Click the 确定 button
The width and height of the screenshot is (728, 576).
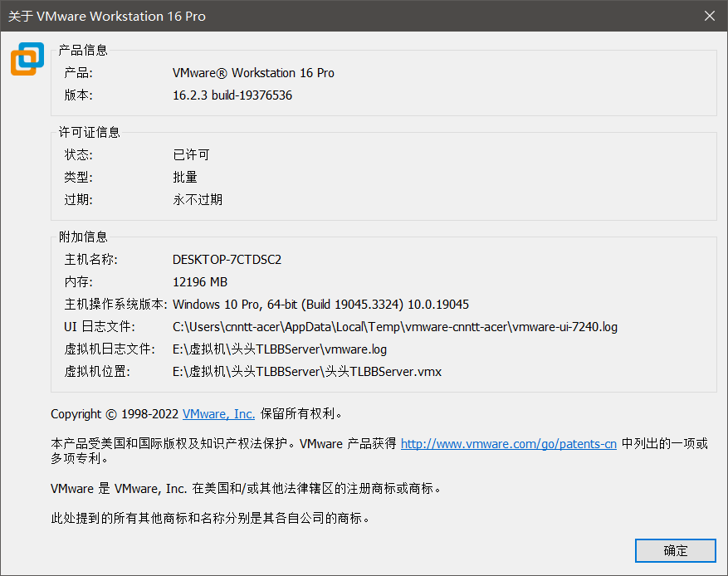click(675, 550)
